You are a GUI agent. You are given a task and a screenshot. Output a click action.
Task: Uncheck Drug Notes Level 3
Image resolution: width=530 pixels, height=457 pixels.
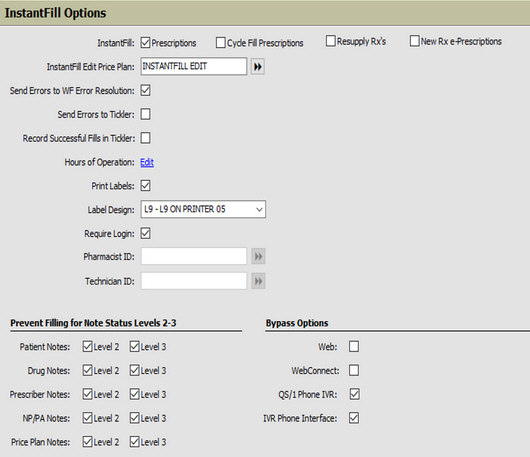pyautogui.click(x=135, y=370)
